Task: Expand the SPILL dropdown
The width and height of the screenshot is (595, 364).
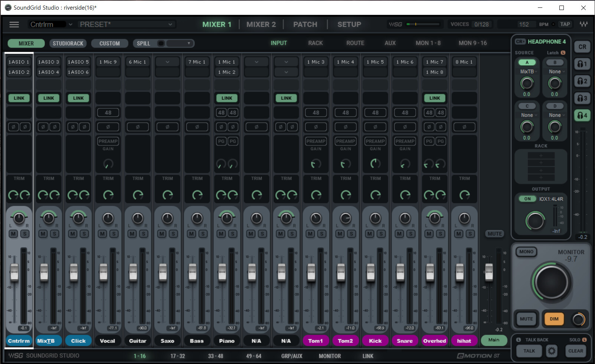Action: point(189,43)
